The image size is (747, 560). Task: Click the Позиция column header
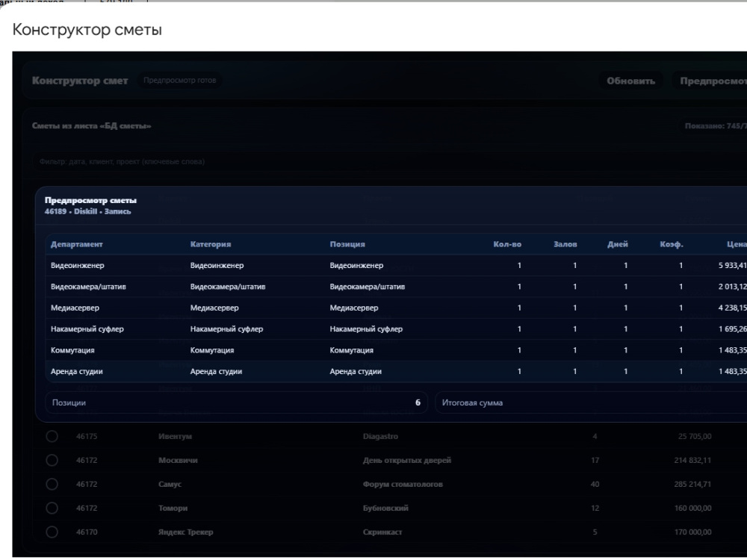pos(347,244)
